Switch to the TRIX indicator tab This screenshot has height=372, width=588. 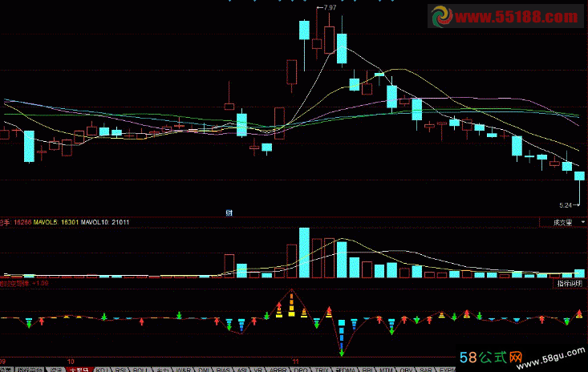[322, 370]
